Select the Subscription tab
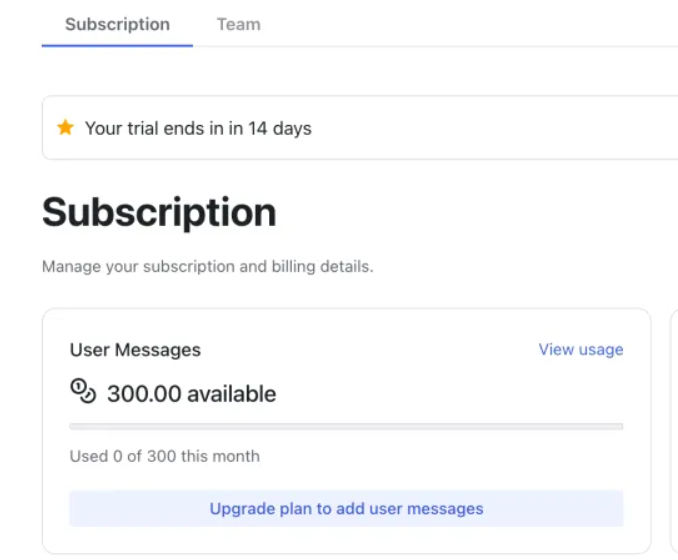 pyautogui.click(x=117, y=24)
